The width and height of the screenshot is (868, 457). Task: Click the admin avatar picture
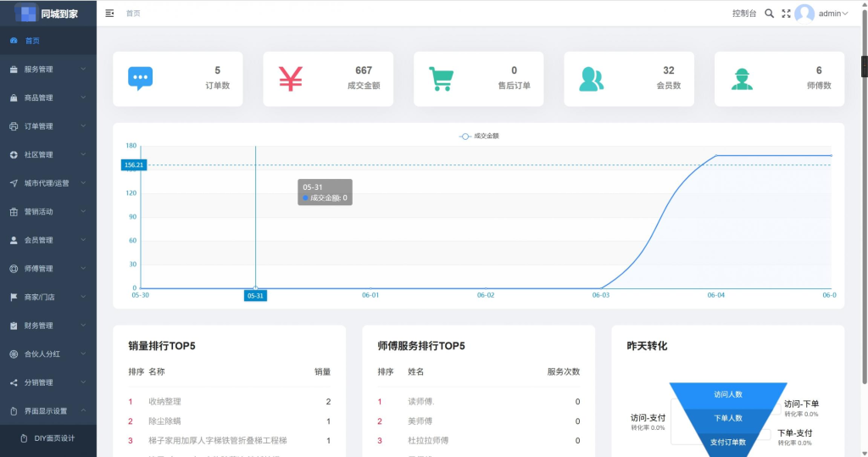coord(804,14)
